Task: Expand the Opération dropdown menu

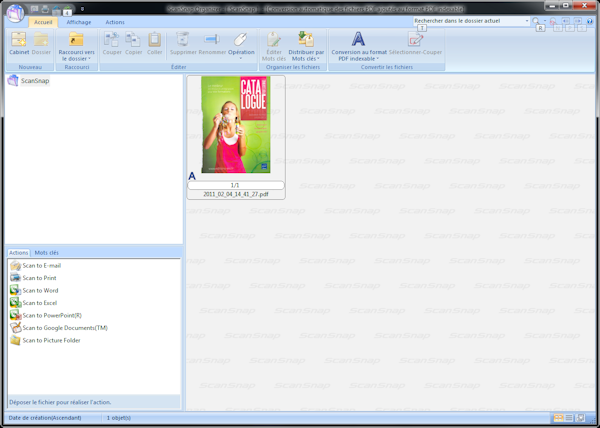Action: (241, 45)
